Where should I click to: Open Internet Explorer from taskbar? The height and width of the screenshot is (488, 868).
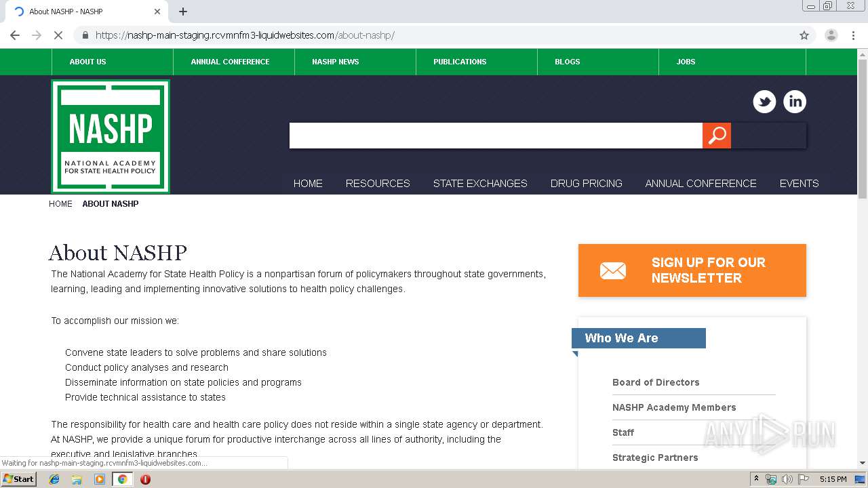[54, 479]
